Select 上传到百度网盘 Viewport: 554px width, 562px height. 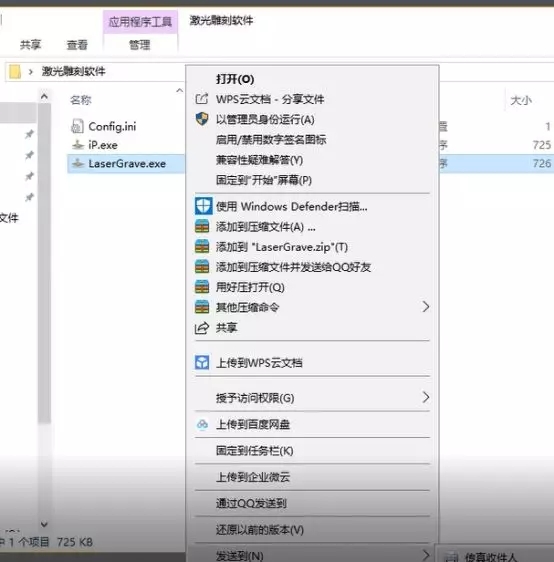click(253, 424)
